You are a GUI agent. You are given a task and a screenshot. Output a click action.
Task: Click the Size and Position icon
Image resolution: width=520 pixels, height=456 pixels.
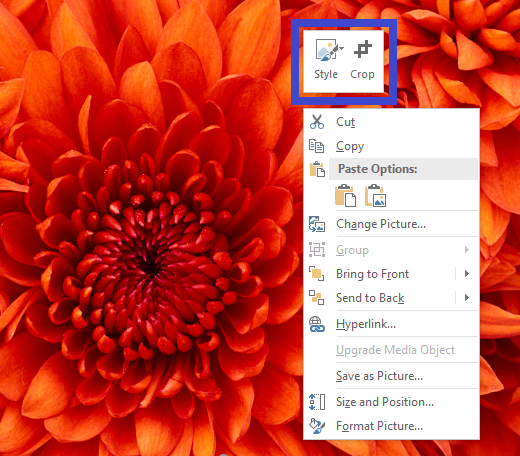point(317,402)
